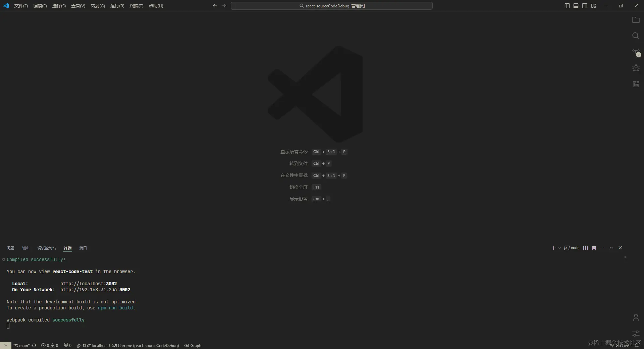Open the 帮助(H) menu
644x349 pixels.
click(156, 6)
